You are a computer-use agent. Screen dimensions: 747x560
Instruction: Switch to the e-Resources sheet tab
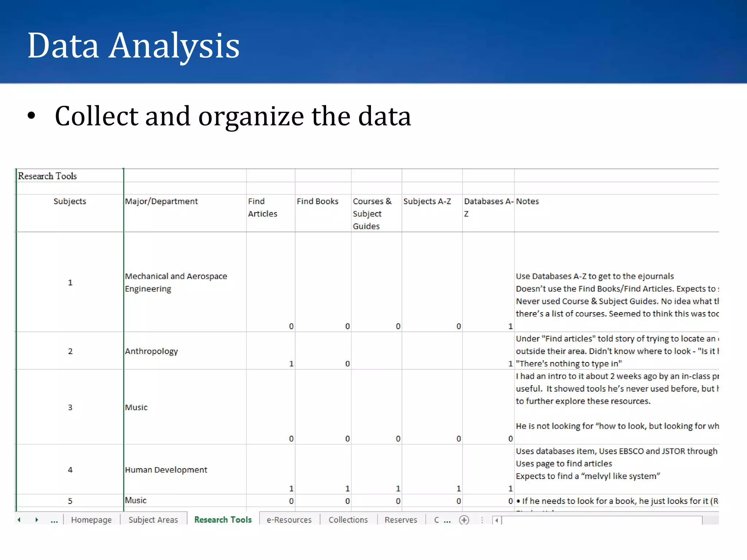click(x=289, y=520)
